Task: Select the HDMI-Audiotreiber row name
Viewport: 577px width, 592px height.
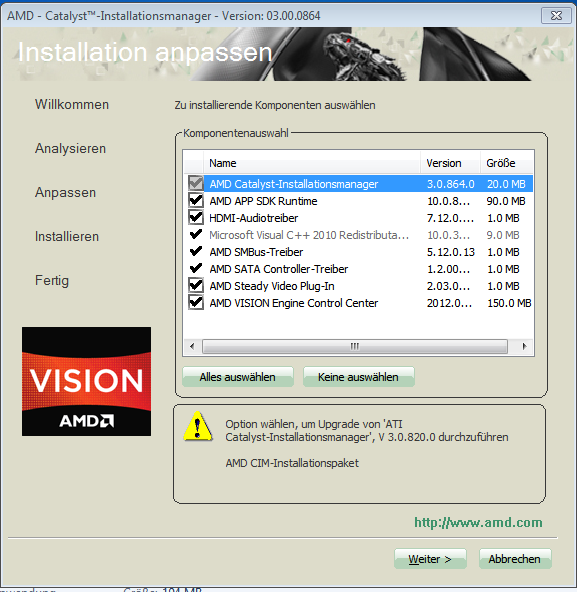Action: 253,218
